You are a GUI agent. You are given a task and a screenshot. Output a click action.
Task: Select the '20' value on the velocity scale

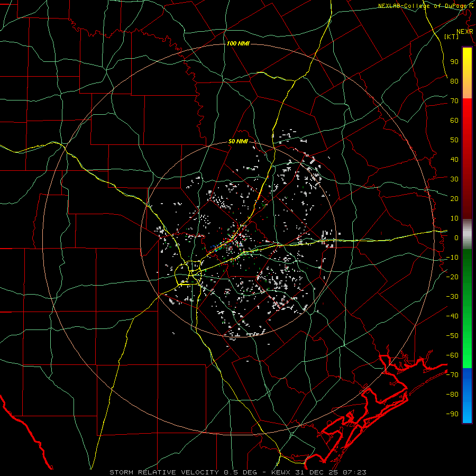[x=454, y=198]
